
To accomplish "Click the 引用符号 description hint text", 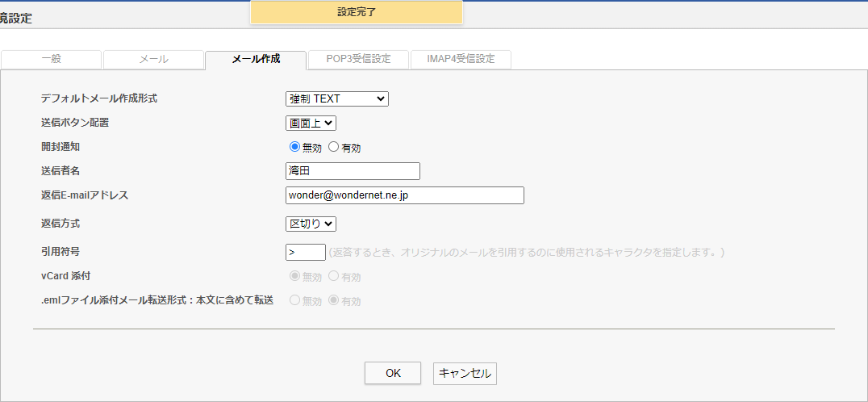I will tap(527, 253).
